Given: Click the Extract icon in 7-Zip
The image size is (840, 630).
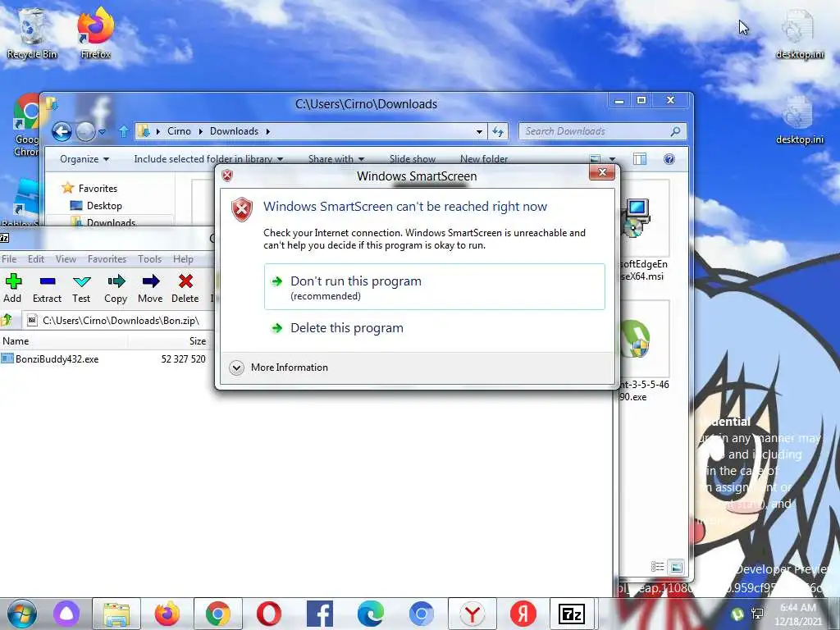Looking at the screenshot, I should [47, 281].
